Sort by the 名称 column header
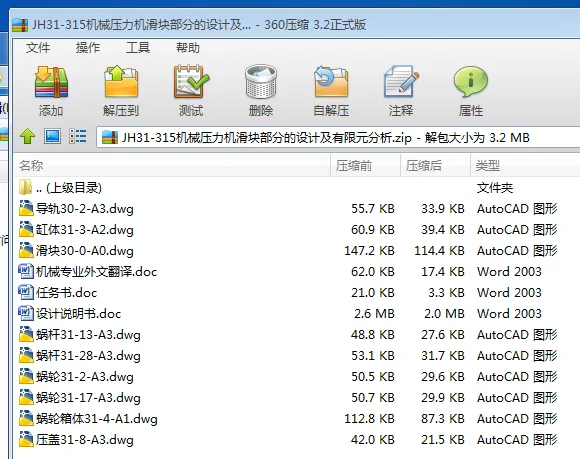 point(172,165)
